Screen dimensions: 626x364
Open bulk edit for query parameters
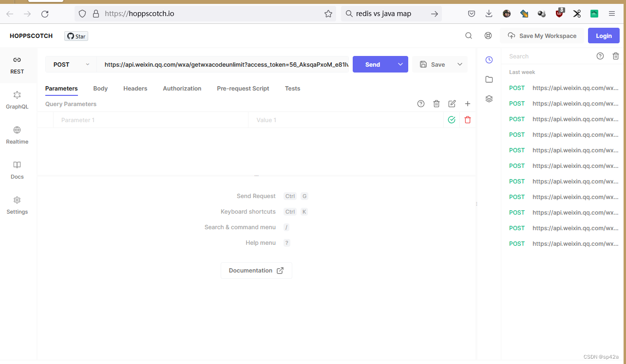click(x=452, y=104)
